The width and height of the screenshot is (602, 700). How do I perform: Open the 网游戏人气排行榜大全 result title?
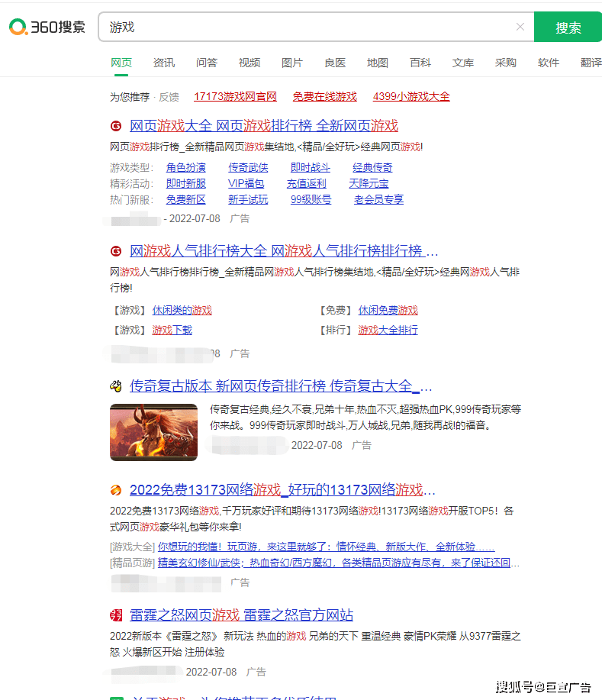[x=284, y=251]
